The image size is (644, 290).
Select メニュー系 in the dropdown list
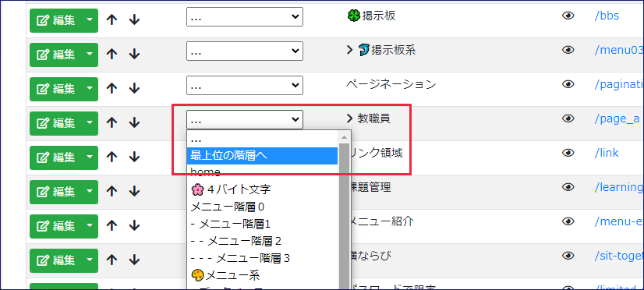263,275
